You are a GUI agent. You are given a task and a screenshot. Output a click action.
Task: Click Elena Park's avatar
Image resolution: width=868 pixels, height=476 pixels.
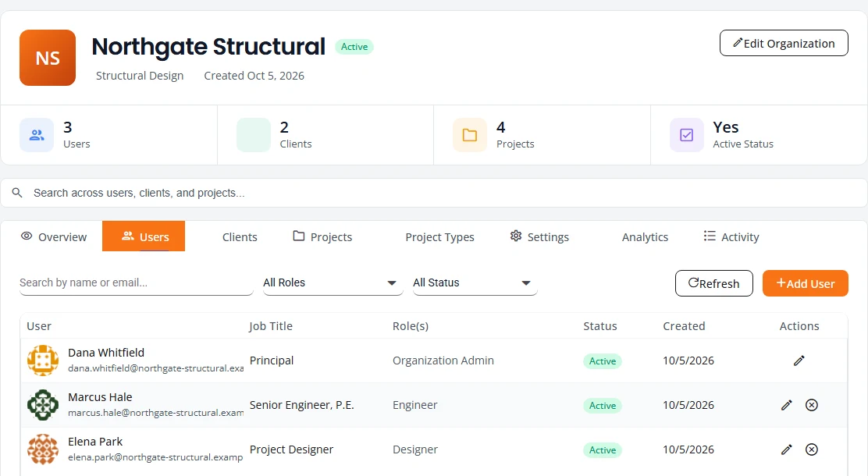[43, 449]
